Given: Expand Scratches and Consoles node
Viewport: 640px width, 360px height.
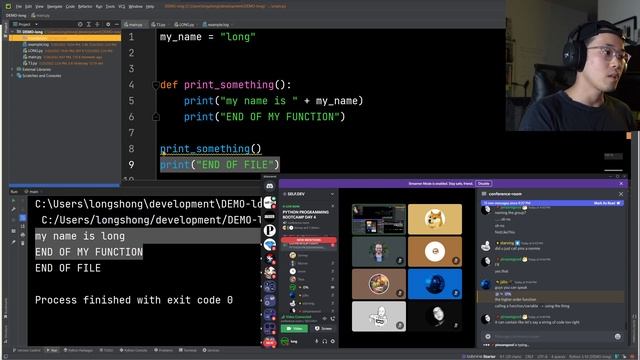Looking at the screenshot, I should coord(13,76).
